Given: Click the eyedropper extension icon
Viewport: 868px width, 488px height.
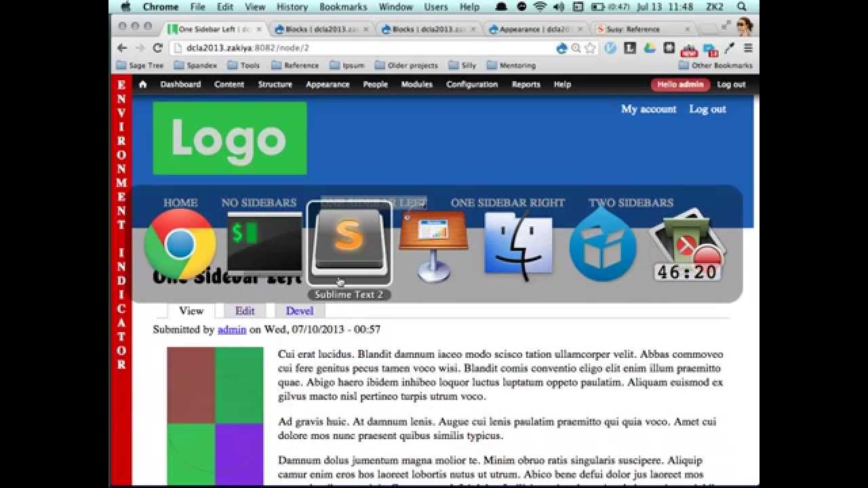Looking at the screenshot, I should [x=730, y=48].
